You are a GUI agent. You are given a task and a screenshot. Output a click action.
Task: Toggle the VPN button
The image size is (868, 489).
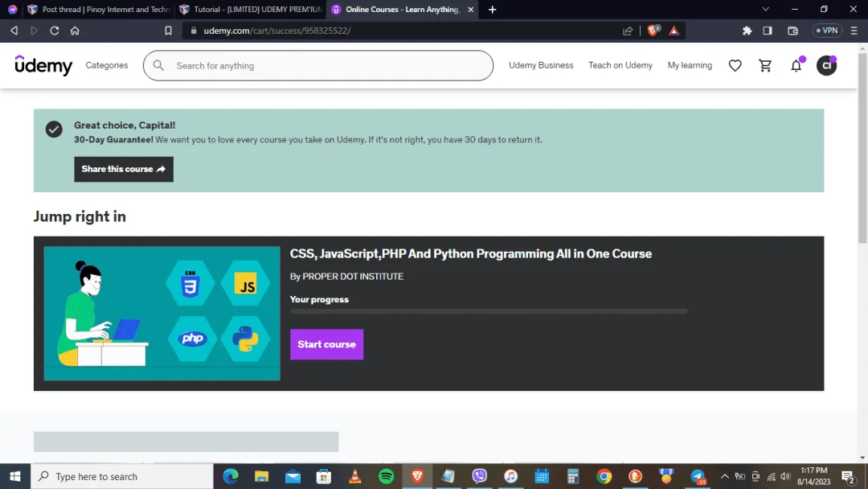pyautogui.click(x=826, y=31)
